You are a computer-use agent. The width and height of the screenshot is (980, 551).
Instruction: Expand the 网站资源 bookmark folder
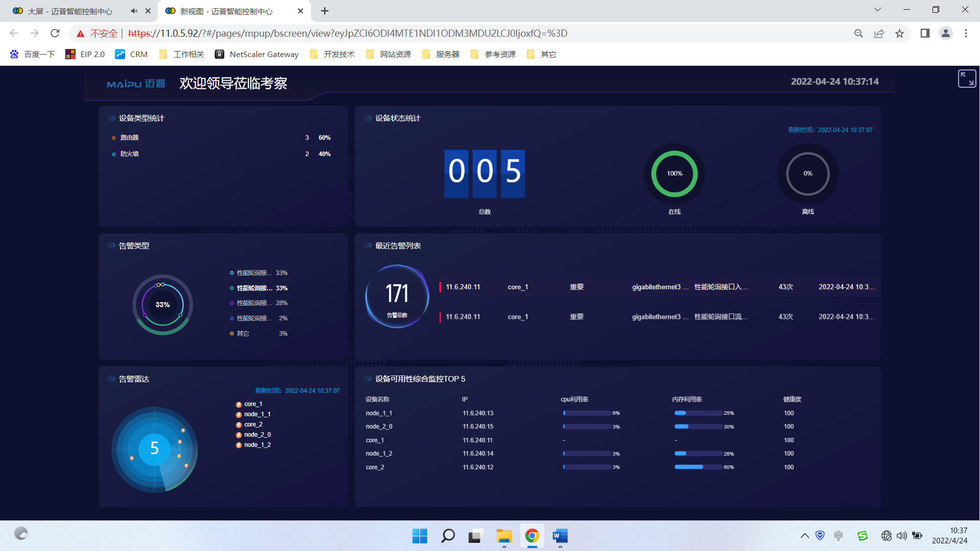pos(388,54)
